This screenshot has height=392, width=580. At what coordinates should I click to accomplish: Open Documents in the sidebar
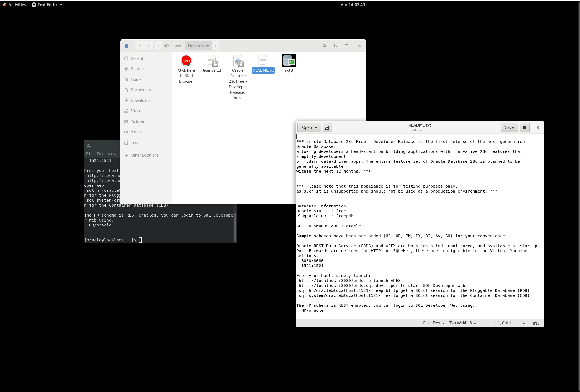(146, 90)
